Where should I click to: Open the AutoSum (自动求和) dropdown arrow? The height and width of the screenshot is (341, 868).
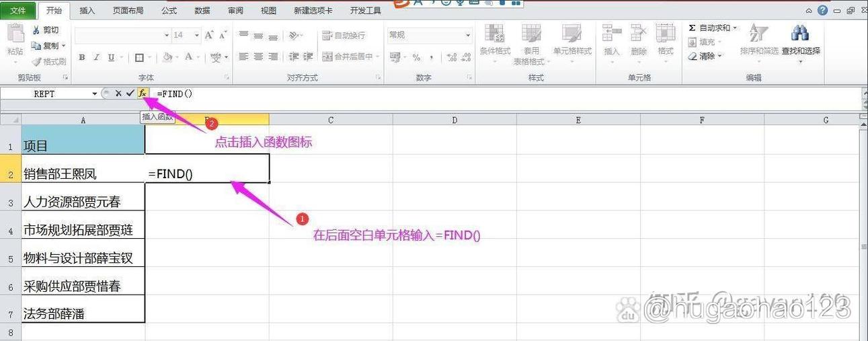735,28
